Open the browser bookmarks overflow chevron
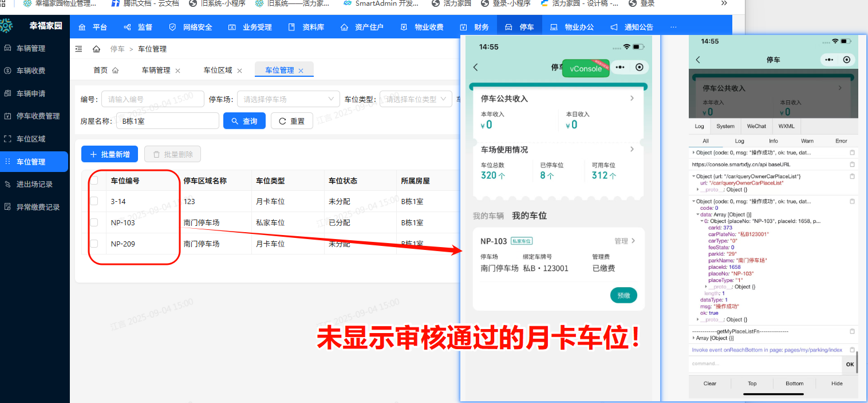This screenshot has height=403, width=868. point(724,3)
